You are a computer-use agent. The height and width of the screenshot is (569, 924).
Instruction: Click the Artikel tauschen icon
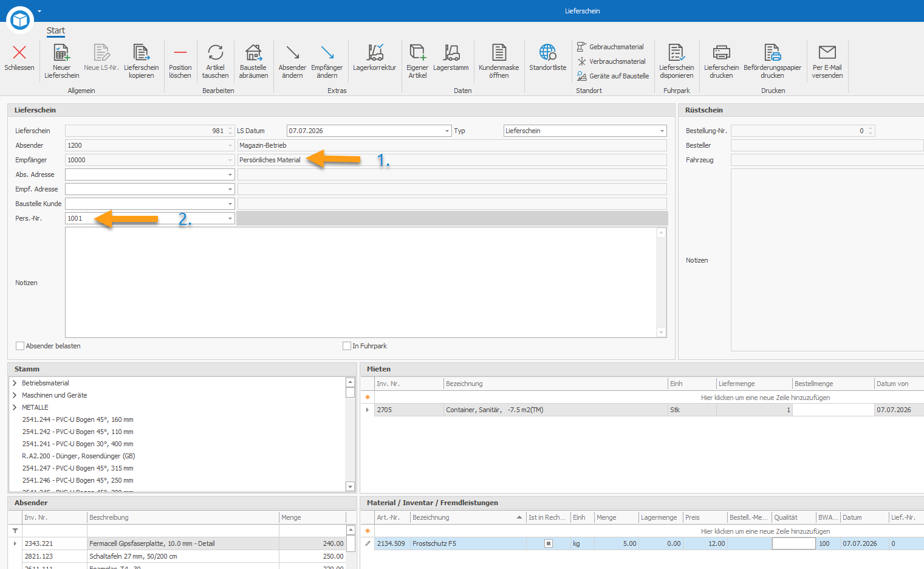click(x=216, y=52)
